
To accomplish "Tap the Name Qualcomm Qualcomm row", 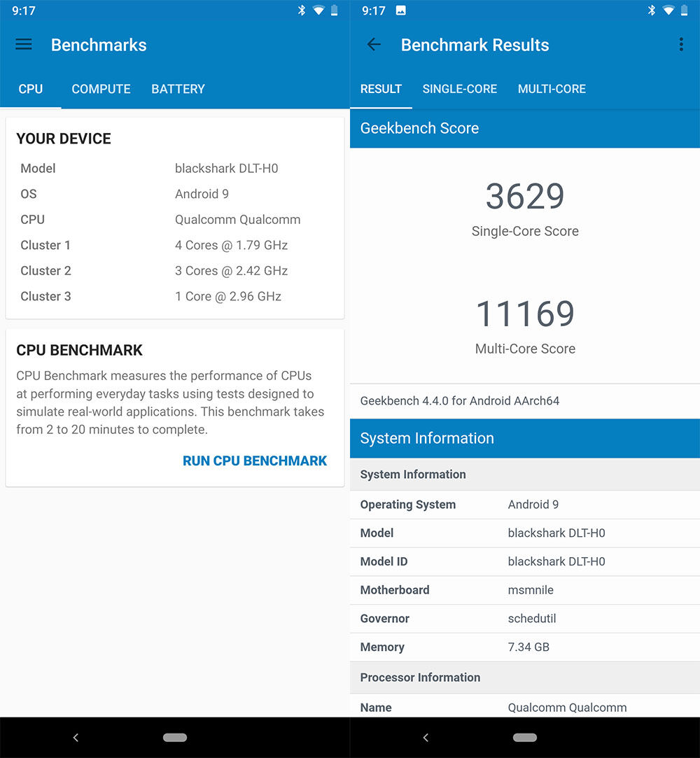I will [525, 706].
